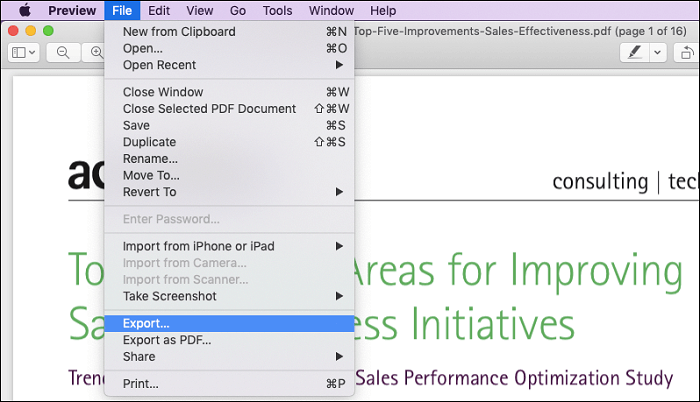
Task: Click the zoom out magnifier icon
Action: pyautogui.click(x=62, y=53)
